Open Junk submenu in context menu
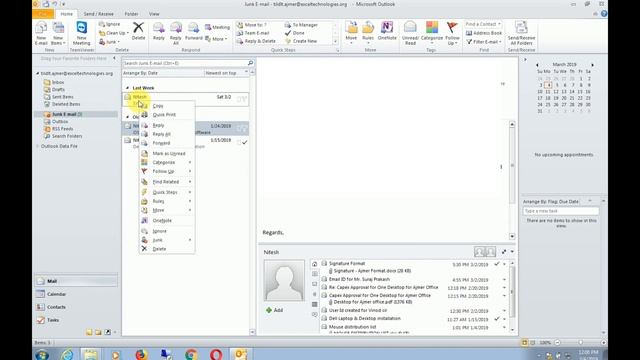The height and width of the screenshot is (360, 640). 167,240
